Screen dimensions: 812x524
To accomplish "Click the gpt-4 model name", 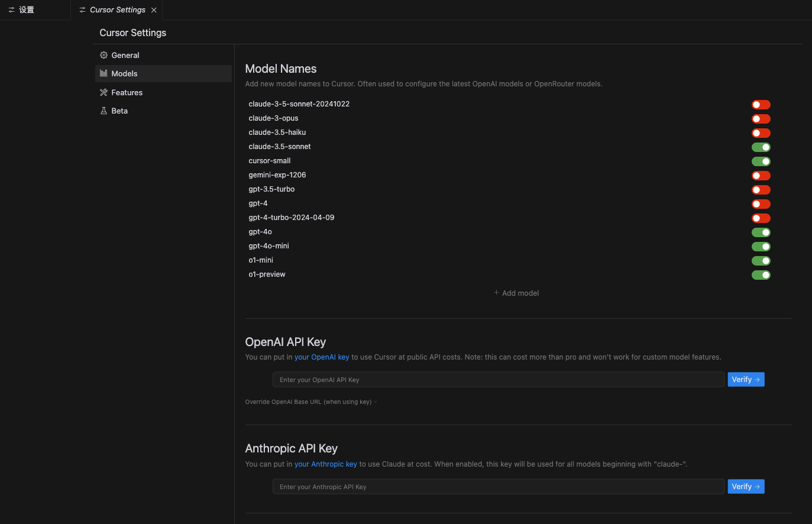I will point(258,203).
